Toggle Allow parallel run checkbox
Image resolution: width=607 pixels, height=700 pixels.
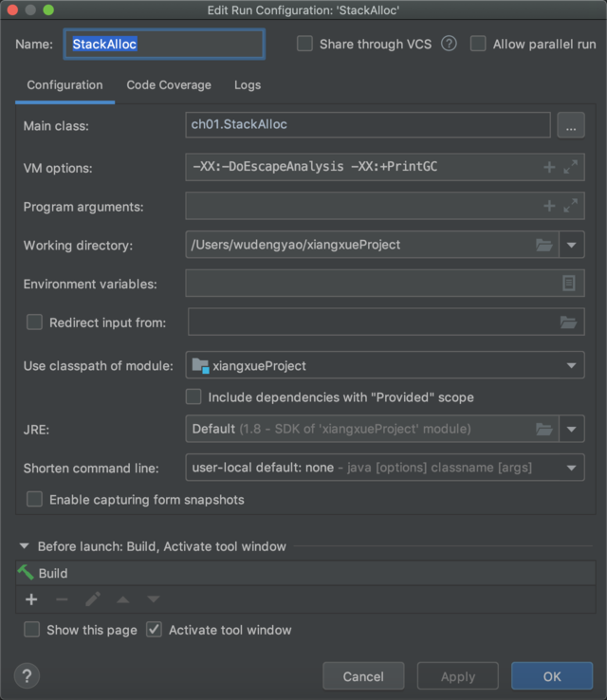coord(478,44)
